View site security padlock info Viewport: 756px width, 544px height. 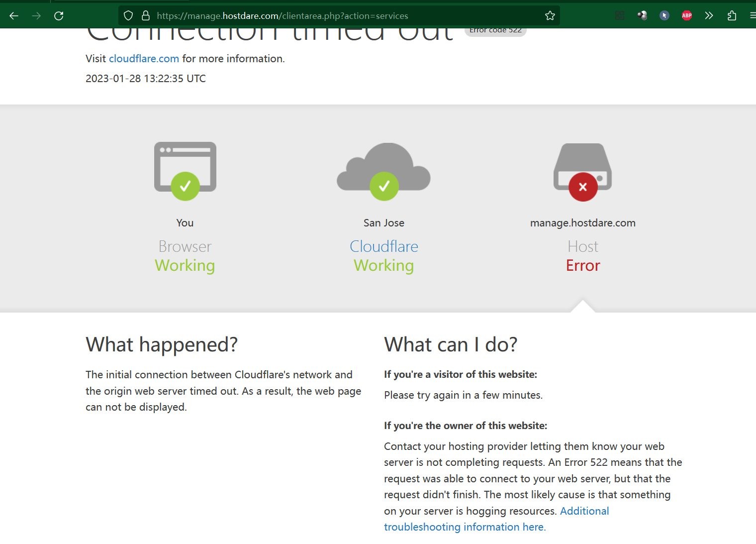point(146,16)
